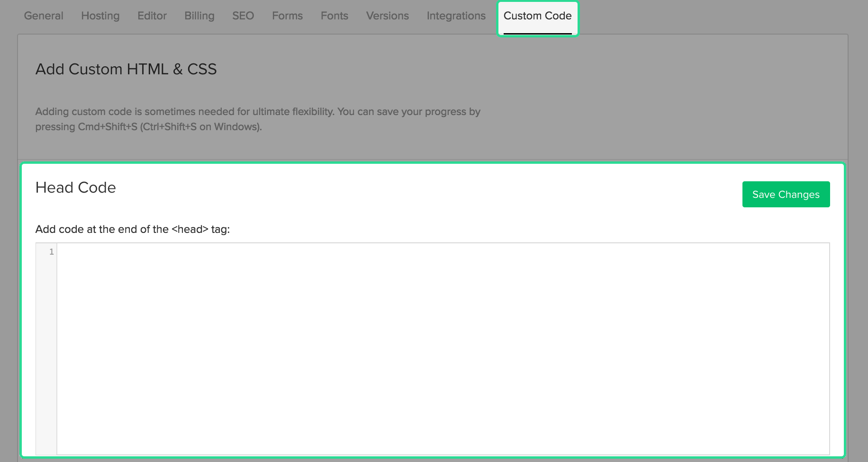Viewport: 868px width, 462px height.
Task: Switch to the Integrations tab
Action: pyautogui.click(x=456, y=16)
